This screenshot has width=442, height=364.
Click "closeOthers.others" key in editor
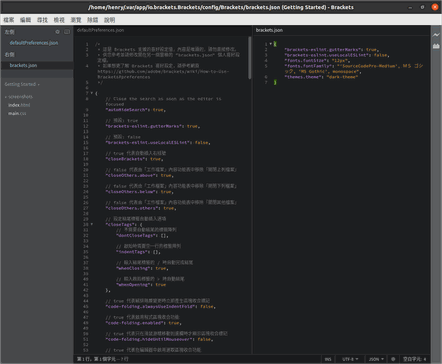[x=132, y=208]
